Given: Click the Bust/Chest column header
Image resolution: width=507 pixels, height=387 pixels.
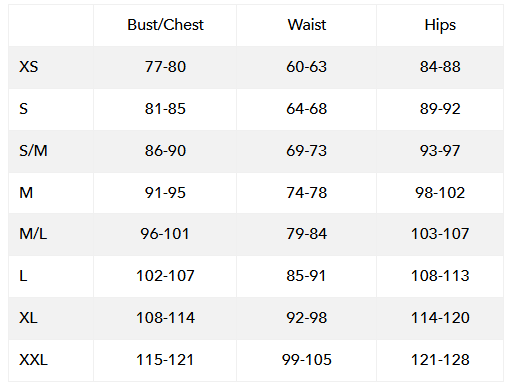Looking at the screenshot, I should 165,25.
